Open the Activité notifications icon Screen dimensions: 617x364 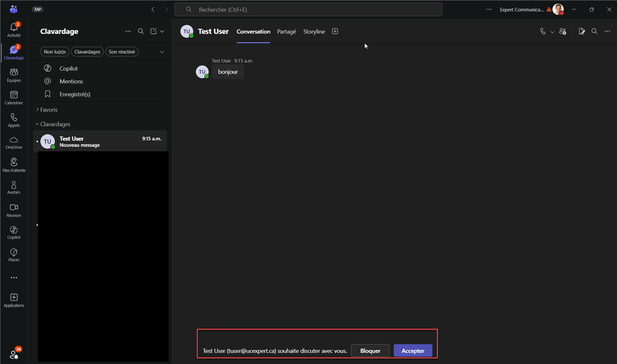point(14,30)
